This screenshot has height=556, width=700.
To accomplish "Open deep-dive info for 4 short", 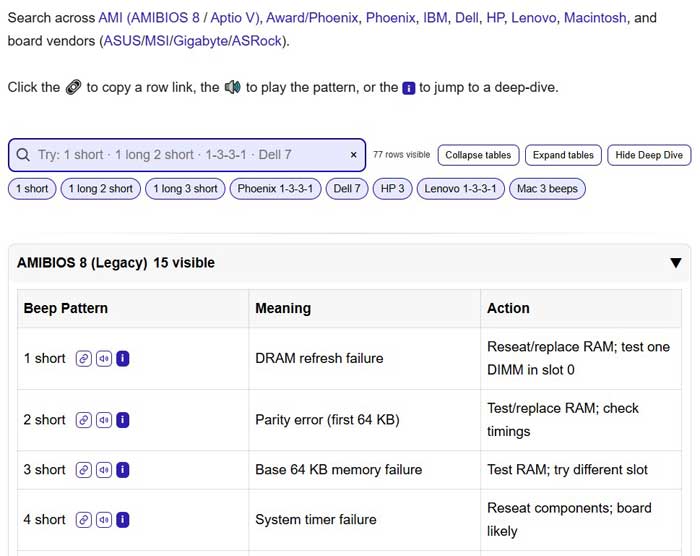I will tap(123, 520).
